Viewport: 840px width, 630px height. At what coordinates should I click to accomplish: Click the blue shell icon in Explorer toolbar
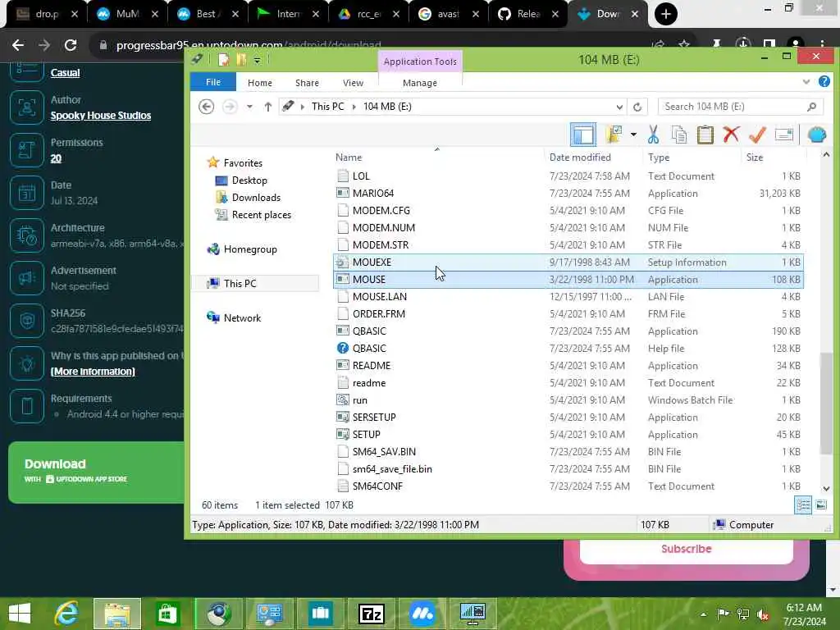(817, 135)
